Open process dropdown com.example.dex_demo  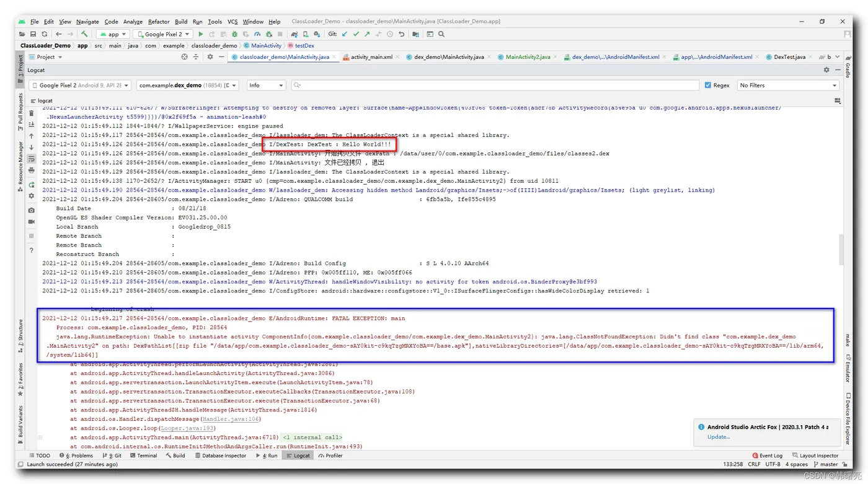point(188,85)
